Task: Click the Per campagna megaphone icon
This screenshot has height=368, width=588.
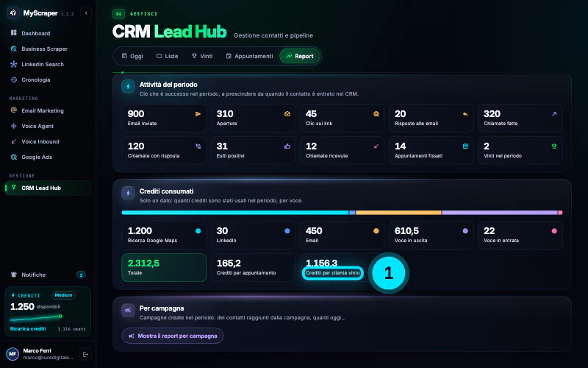Action: (x=128, y=310)
